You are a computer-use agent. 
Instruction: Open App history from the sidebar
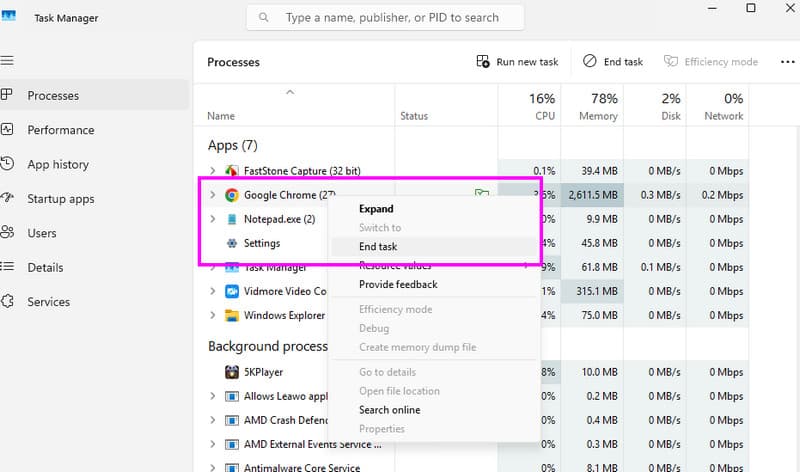(58, 164)
